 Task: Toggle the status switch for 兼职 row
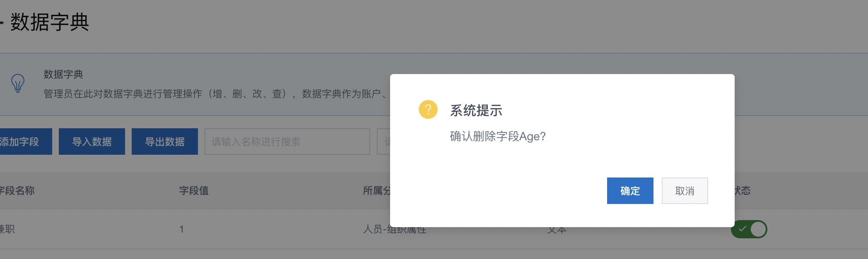[x=749, y=229]
